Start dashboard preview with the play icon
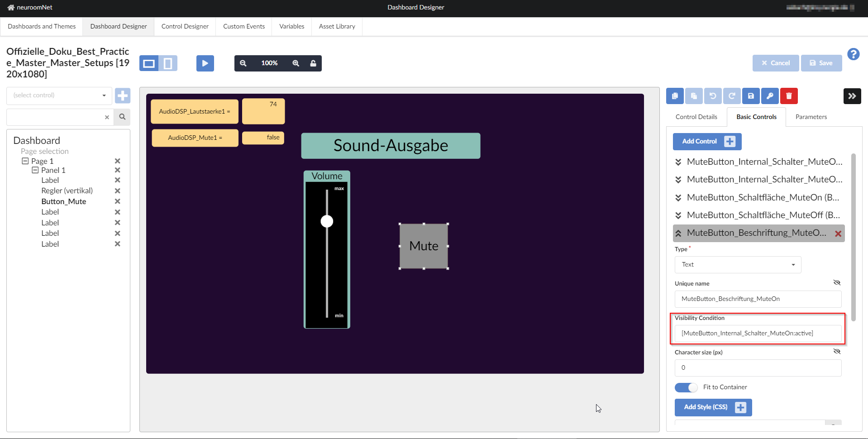 [205, 63]
